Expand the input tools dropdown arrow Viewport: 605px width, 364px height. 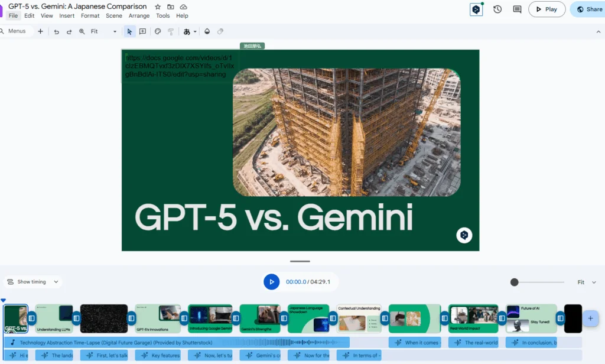pyautogui.click(x=195, y=32)
